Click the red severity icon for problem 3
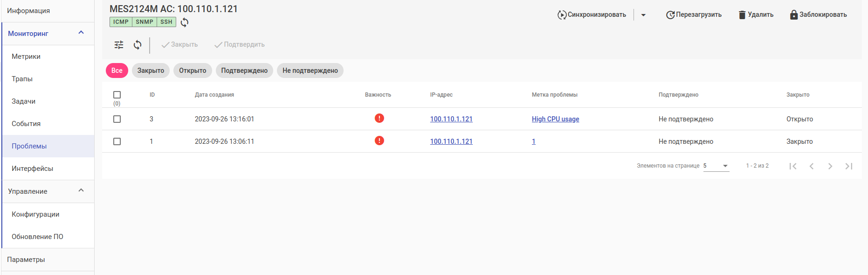Viewport: 868px width, 275px height. click(x=379, y=119)
